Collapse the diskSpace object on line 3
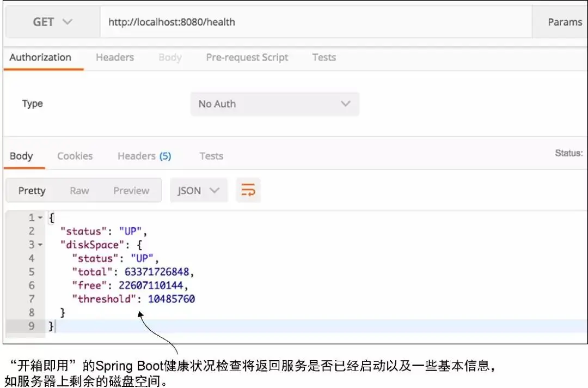This screenshot has height=388, width=588. pyautogui.click(x=40, y=245)
